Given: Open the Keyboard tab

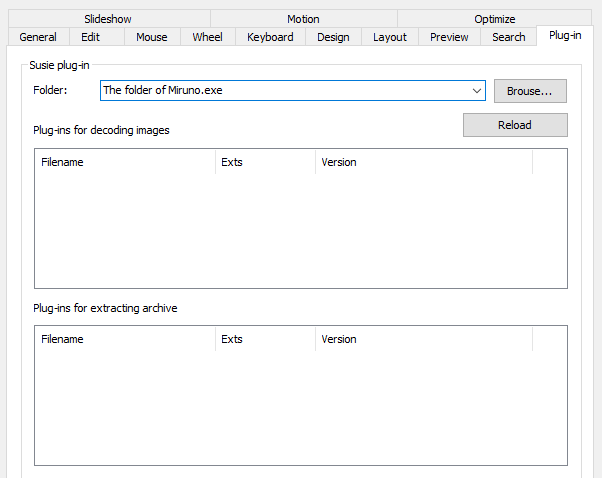Looking at the screenshot, I should (270, 37).
